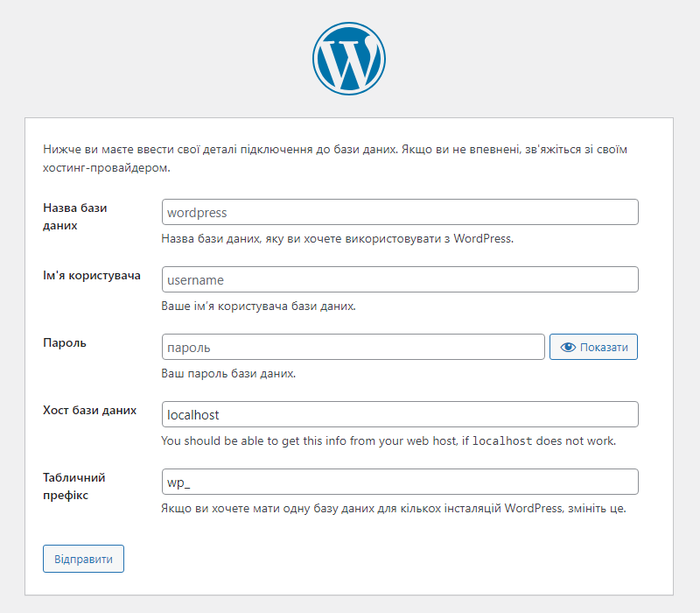Click the Ваше ім'я користувача бази даних hint
Viewport: 700px width, 613px height.
(x=258, y=306)
